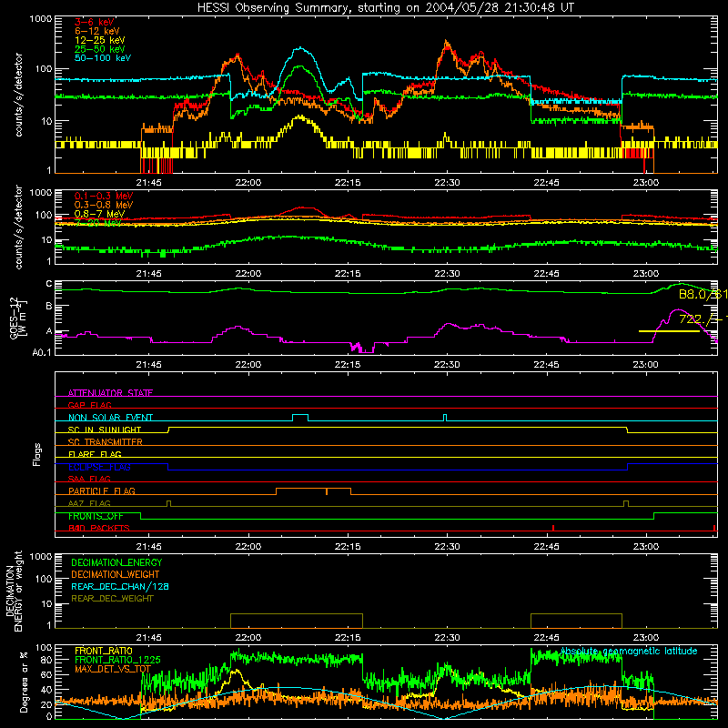Click the 22:30 tick under the keV panel
The width and height of the screenshot is (728, 728).
pyautogui.click(x=447, y=183)
